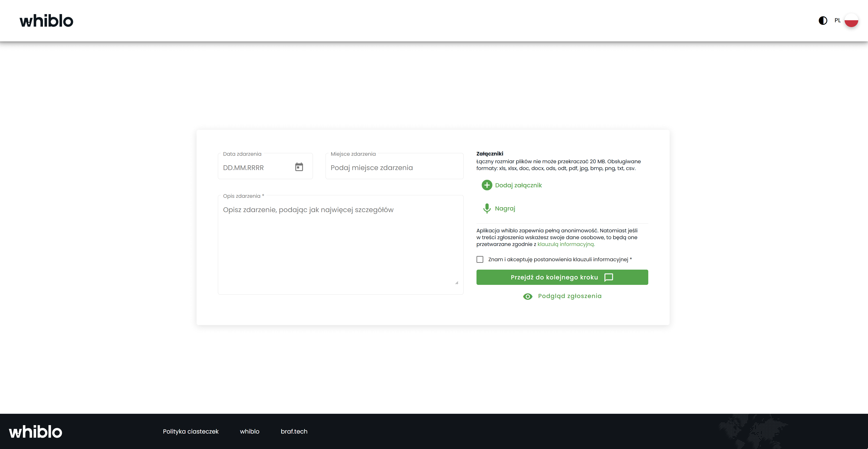Click Przejdź do kolejnego kroku button

click(x=562, y=277)
